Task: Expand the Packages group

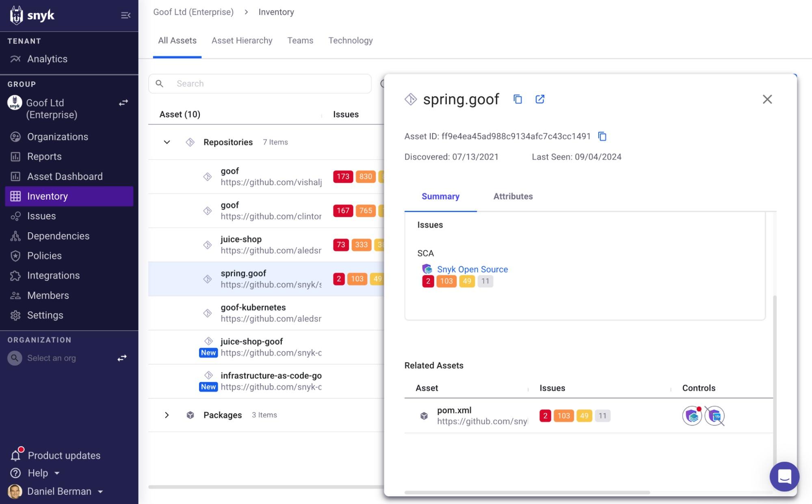Action: 167,415
